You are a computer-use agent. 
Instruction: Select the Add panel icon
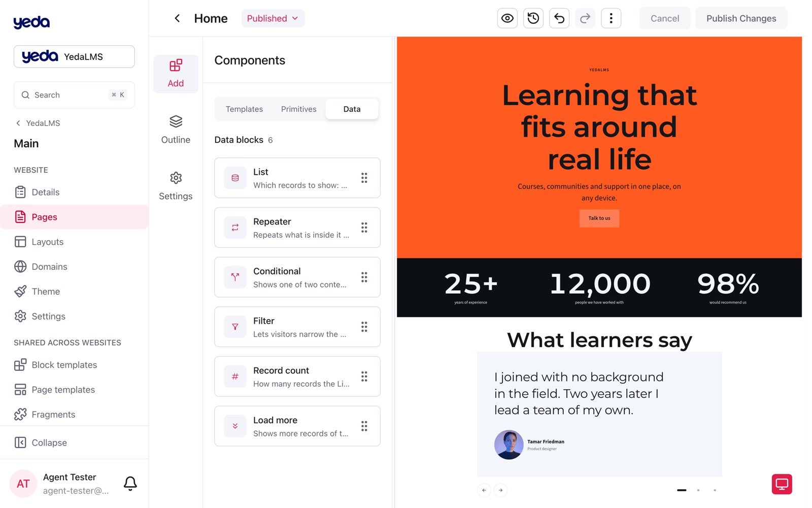[x=176, y=74]
